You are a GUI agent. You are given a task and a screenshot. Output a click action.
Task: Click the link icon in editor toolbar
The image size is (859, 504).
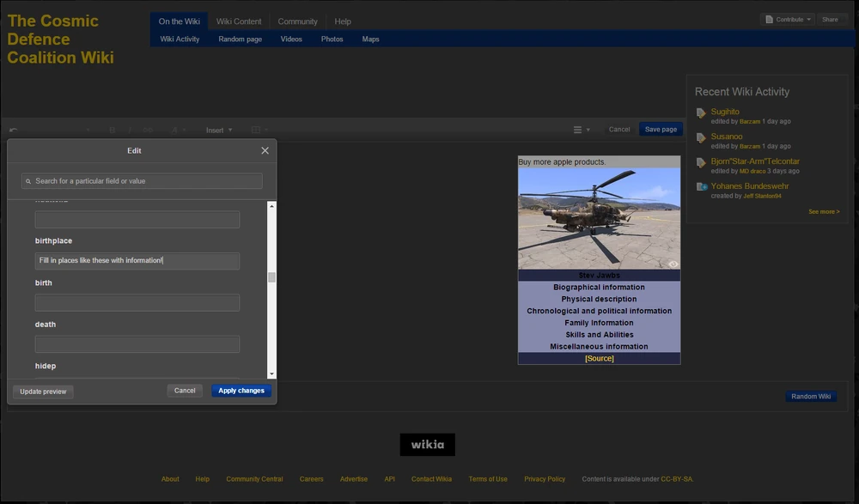click(148, 130)
